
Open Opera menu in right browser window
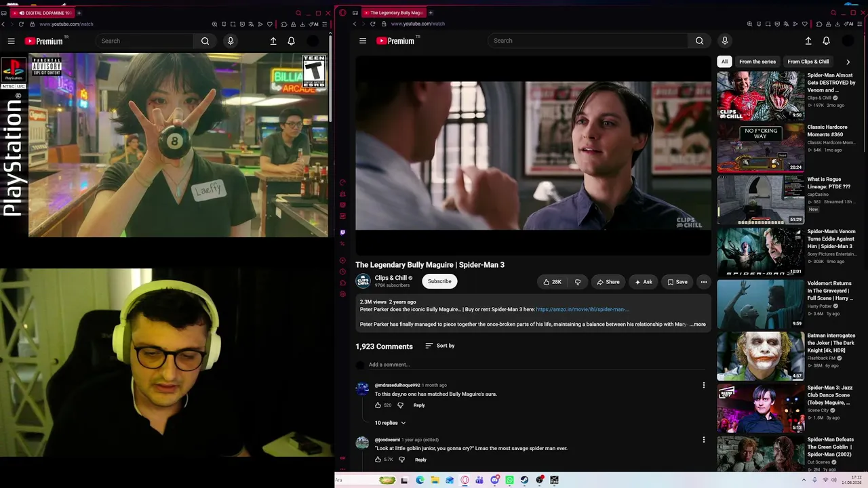coord(342,13)
